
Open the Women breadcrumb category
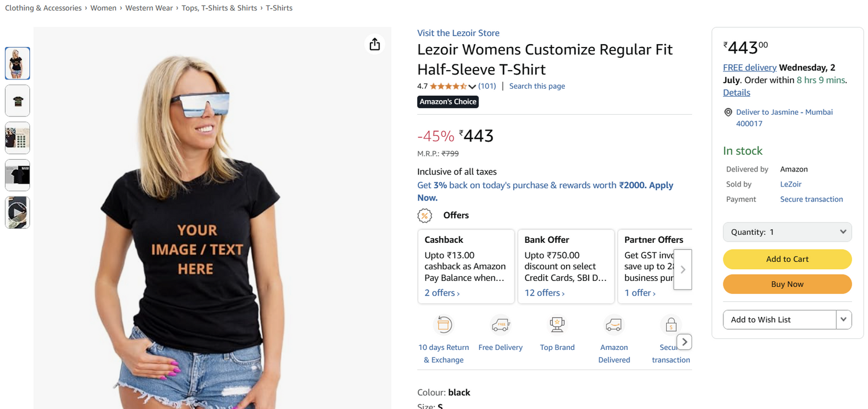click(x=104, y=8)
